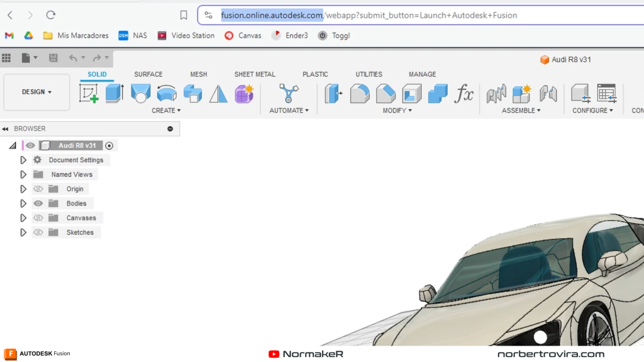
Task: Open the SHEET METAL tab
Action: tap(255, 74)
